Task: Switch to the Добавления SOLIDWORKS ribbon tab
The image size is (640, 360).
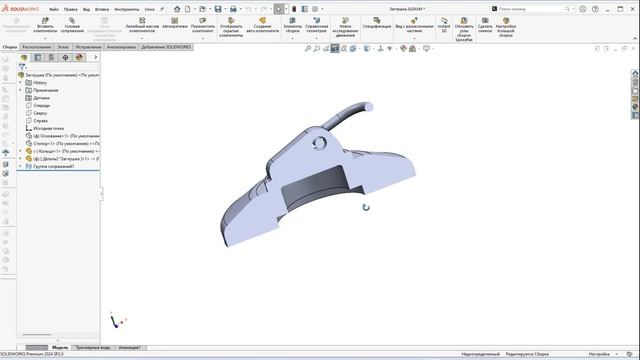Action: [166, 47]
